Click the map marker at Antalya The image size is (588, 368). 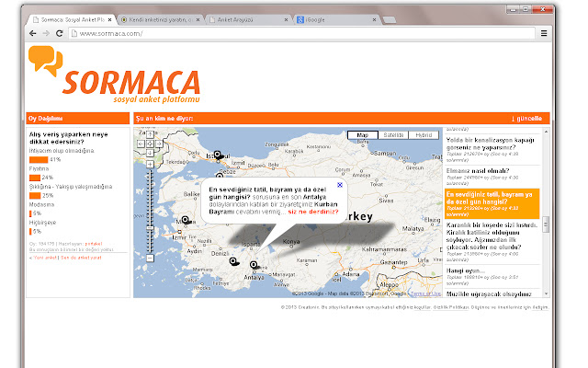tap(254, 265)
